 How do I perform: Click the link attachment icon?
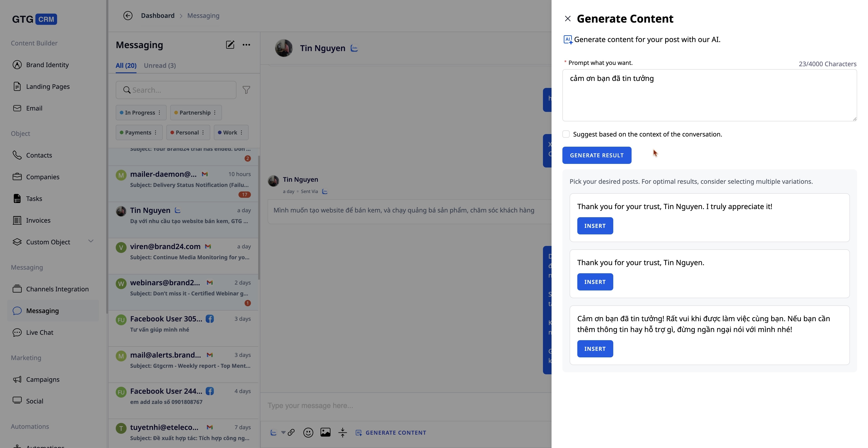point(291,432)
